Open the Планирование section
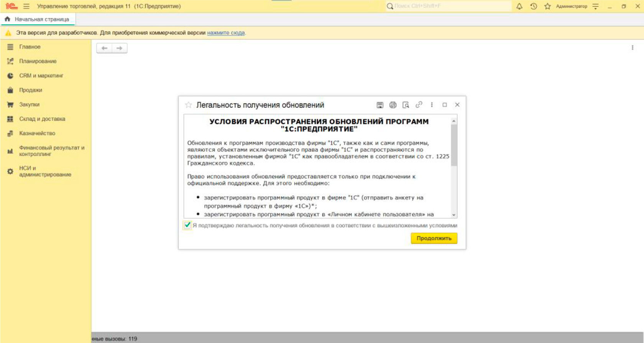The height and width of the screenshot is (343, 644). [x=38, y=61]
